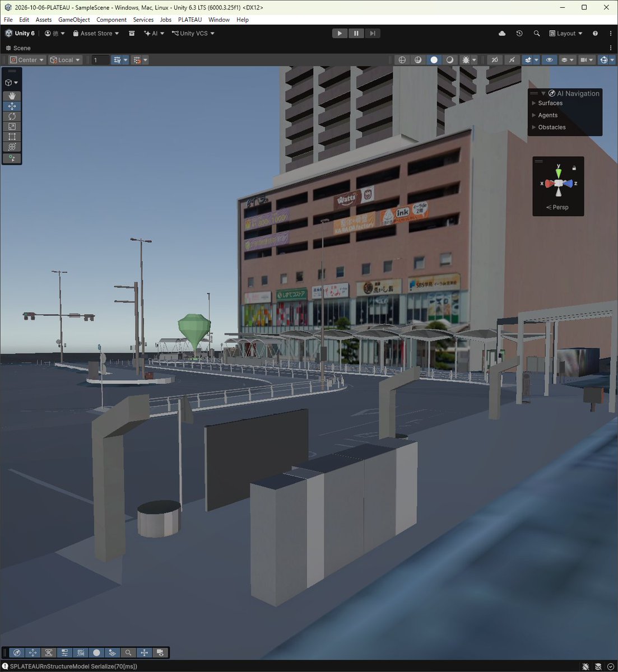Open the Unity cloud services icon
Viewport: 618px width, 672px height.
click(502, 34)
